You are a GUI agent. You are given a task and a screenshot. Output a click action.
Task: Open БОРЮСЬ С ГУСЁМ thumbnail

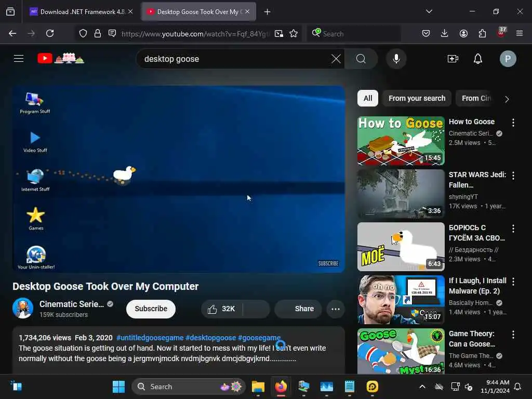pyautogui.click(x=401, y=247)
